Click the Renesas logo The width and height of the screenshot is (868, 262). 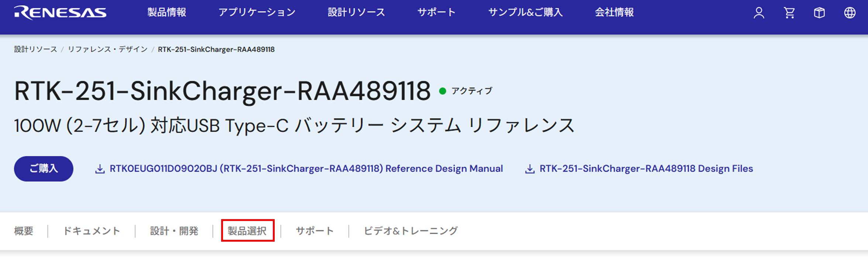[x=60, y=13]
